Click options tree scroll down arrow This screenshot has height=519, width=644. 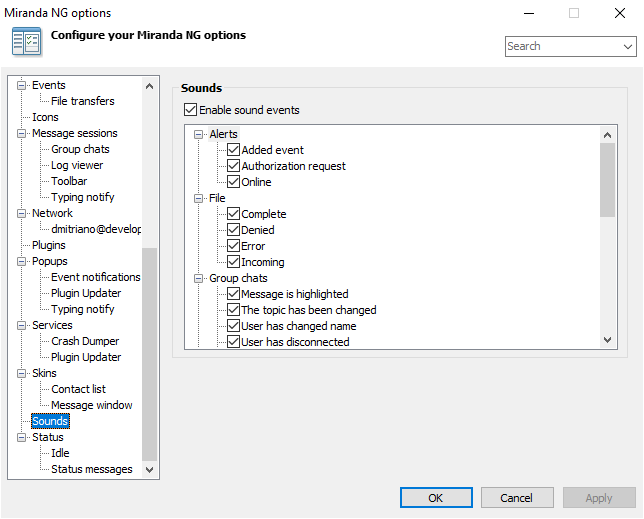coord(150,470)
